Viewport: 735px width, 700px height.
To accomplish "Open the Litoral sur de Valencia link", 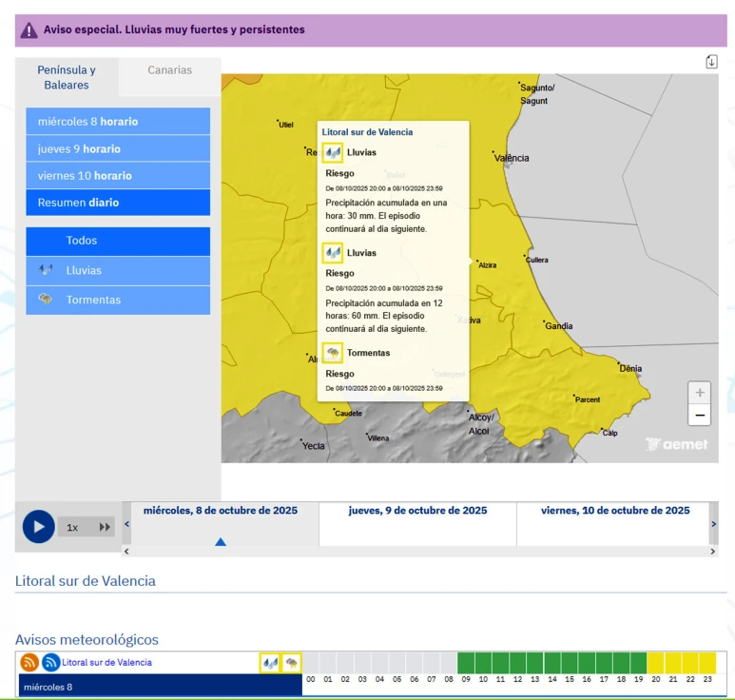I will 106,662.
